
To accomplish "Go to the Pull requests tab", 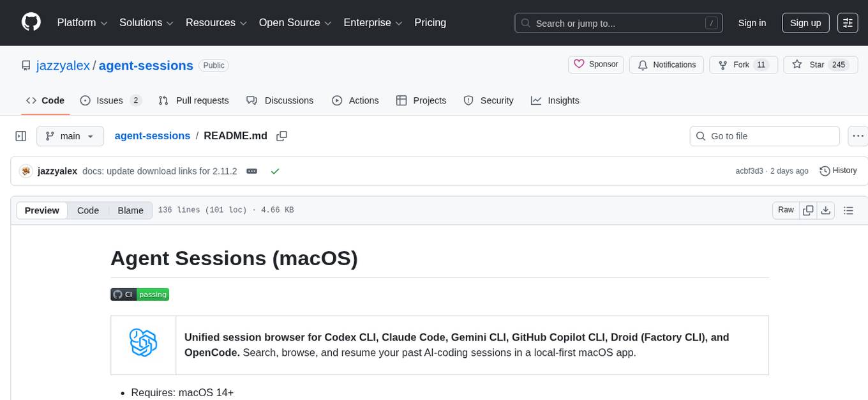I will [194, 100].
